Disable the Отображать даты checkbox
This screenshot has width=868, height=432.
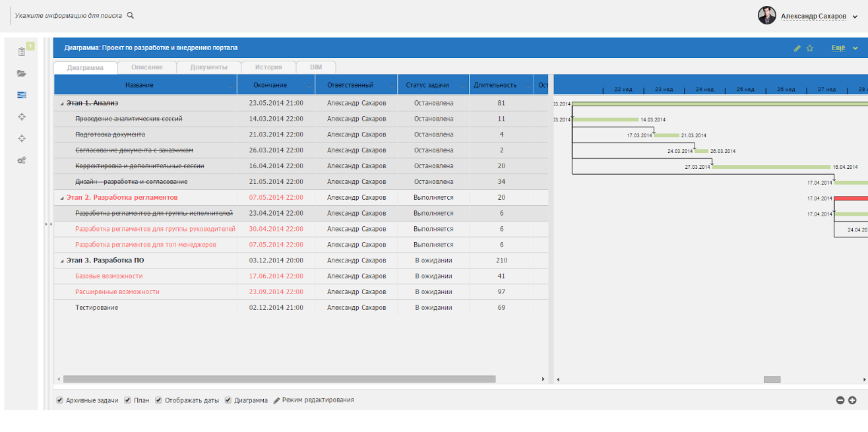(x=158, y=400)
